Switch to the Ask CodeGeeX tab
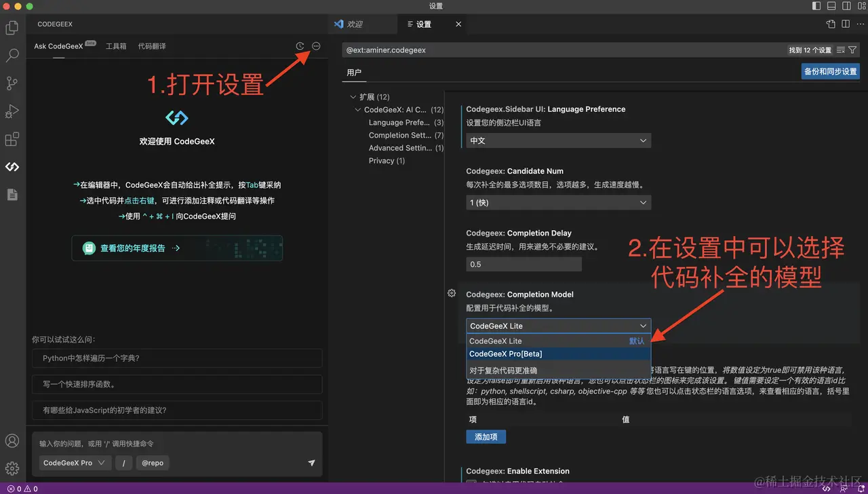This screenshot has width=868, height=494. click(x=58, y=46)
